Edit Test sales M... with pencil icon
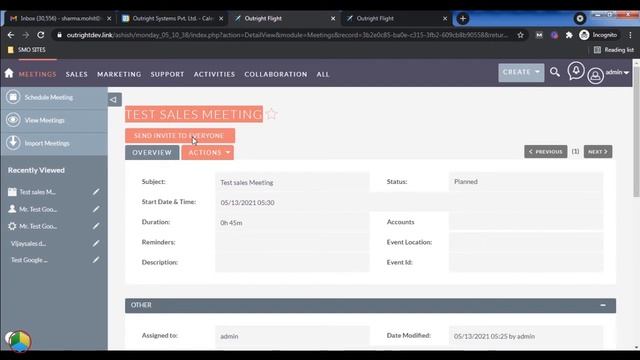The height and width of the screenshot is (360, 640). (96, 192)
